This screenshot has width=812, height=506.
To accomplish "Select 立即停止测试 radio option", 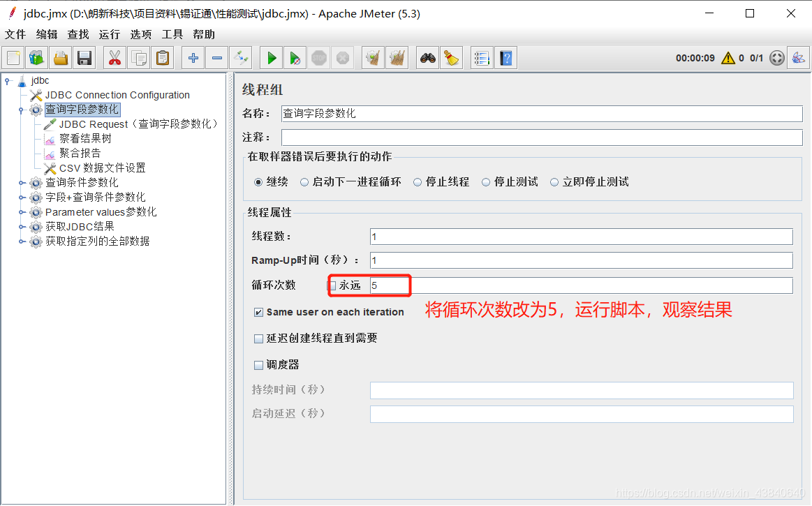I will point(554,181).
